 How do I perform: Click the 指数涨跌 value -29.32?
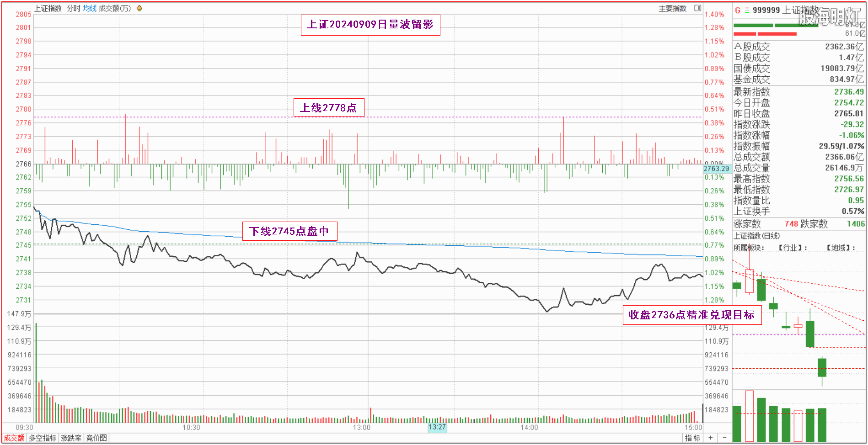pos(852,124)
